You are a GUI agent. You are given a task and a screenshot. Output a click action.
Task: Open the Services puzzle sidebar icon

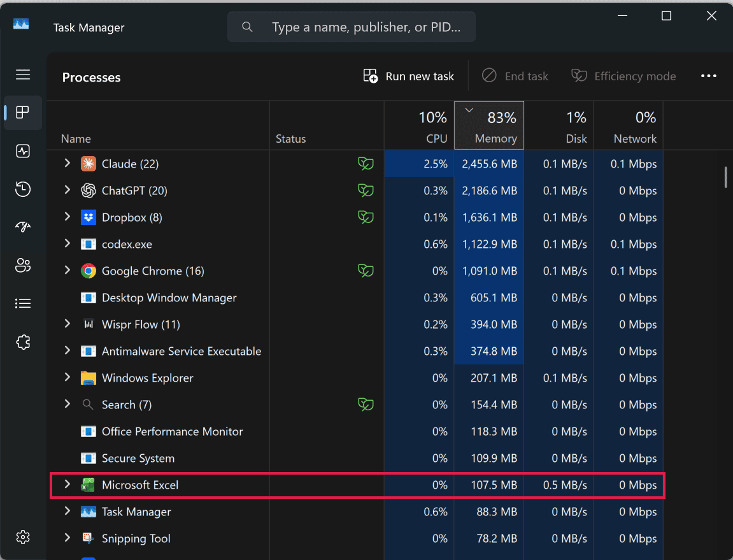click(23, 342)
